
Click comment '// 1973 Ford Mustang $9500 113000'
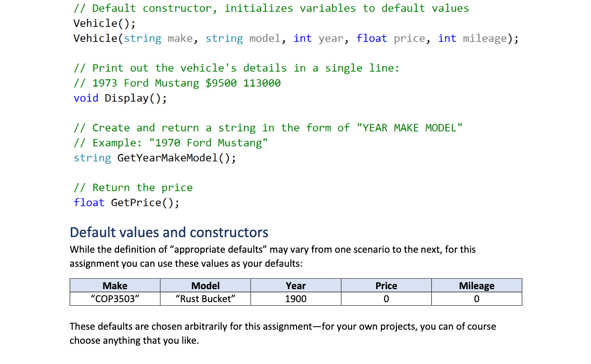pyautogui.click(x=177, y=83)
